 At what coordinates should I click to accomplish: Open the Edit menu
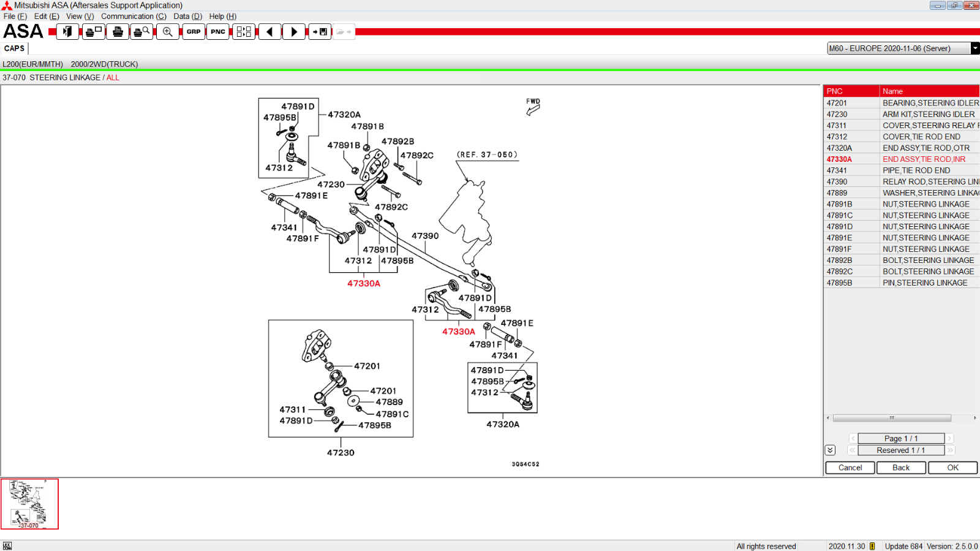[47, 17]
